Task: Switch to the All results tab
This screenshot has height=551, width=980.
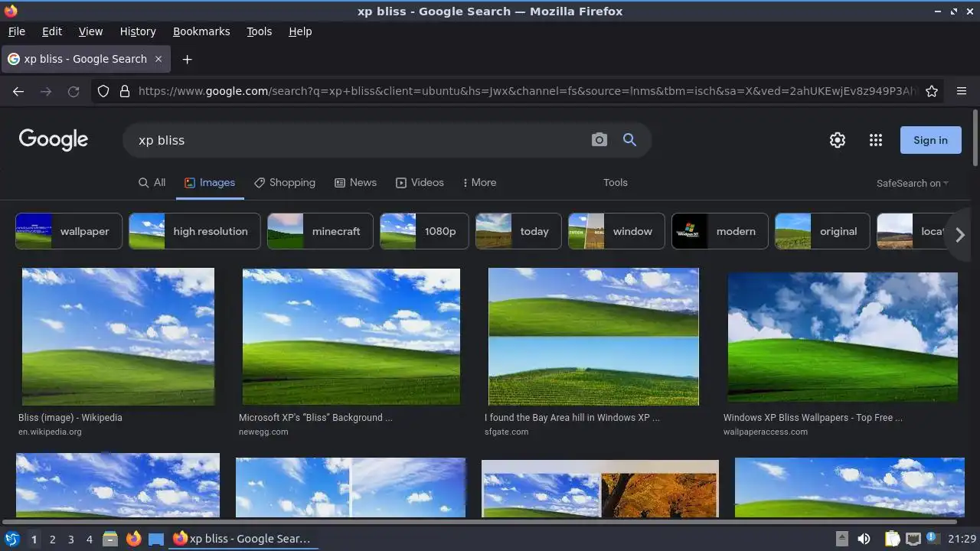Action: [x=152, y=182]
